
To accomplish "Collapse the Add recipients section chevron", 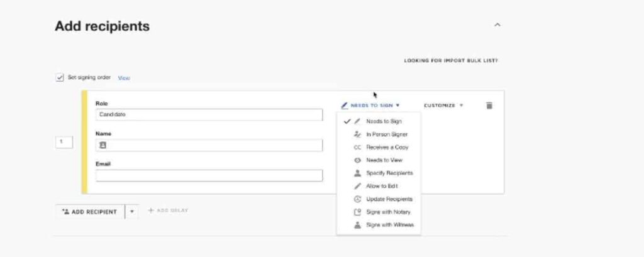I will click(497, 25).
